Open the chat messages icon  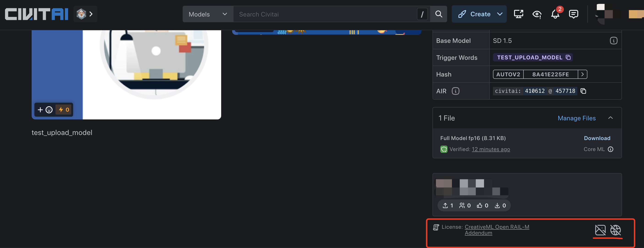coord(573,14)
